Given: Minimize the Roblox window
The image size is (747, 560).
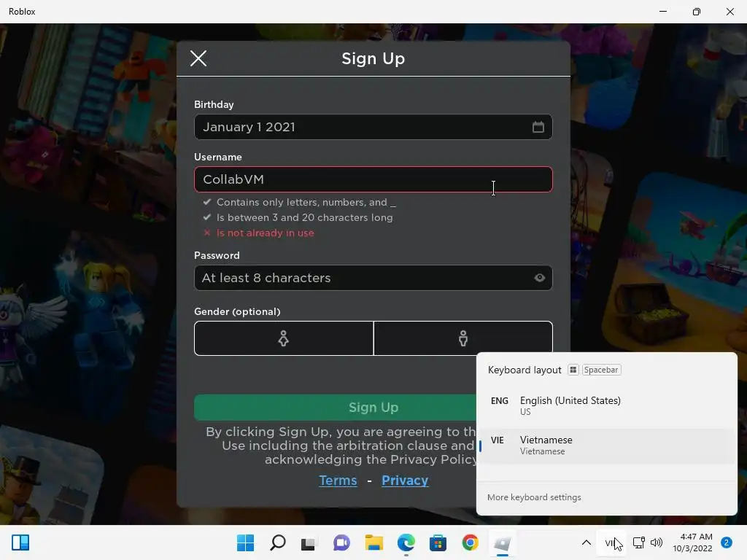Looking at the screenshot, I should click(662, 12).
